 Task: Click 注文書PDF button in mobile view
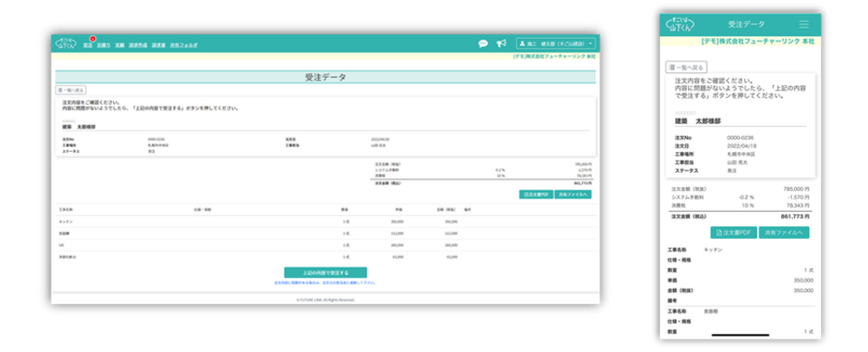pos(733,233)
